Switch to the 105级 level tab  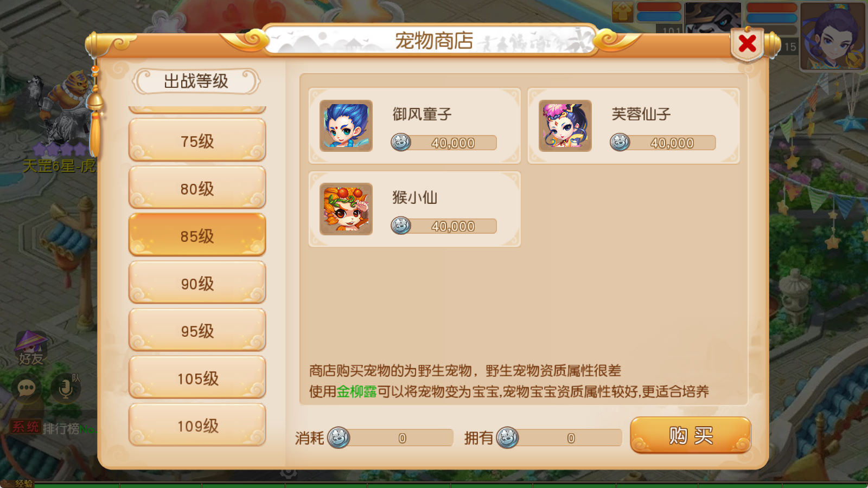[197, 378]
